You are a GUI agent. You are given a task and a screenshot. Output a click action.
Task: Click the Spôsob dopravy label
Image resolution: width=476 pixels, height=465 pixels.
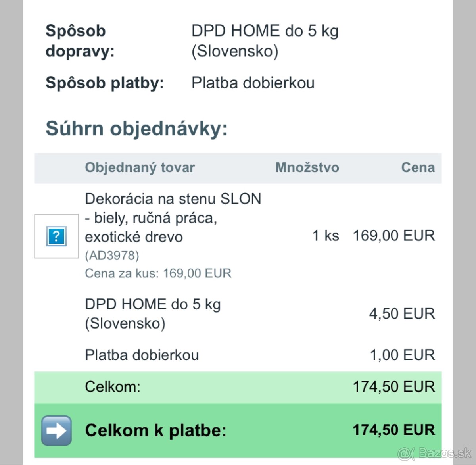[80, 41]
